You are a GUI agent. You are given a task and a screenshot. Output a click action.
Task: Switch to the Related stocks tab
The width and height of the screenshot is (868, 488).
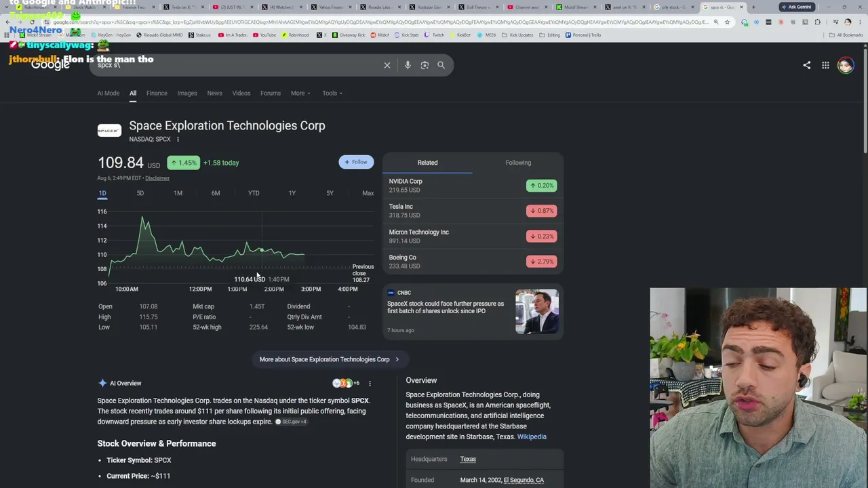point(428,163)
